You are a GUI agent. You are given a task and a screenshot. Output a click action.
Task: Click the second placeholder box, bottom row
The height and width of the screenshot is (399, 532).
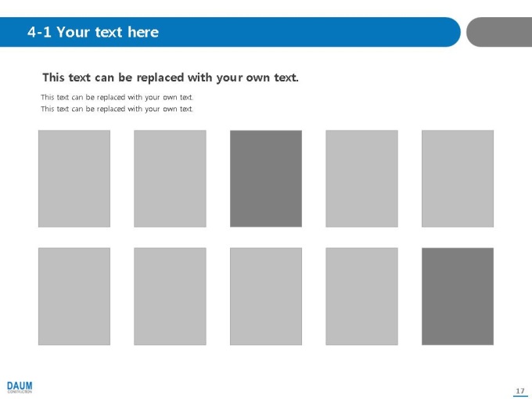pos(170,297)
